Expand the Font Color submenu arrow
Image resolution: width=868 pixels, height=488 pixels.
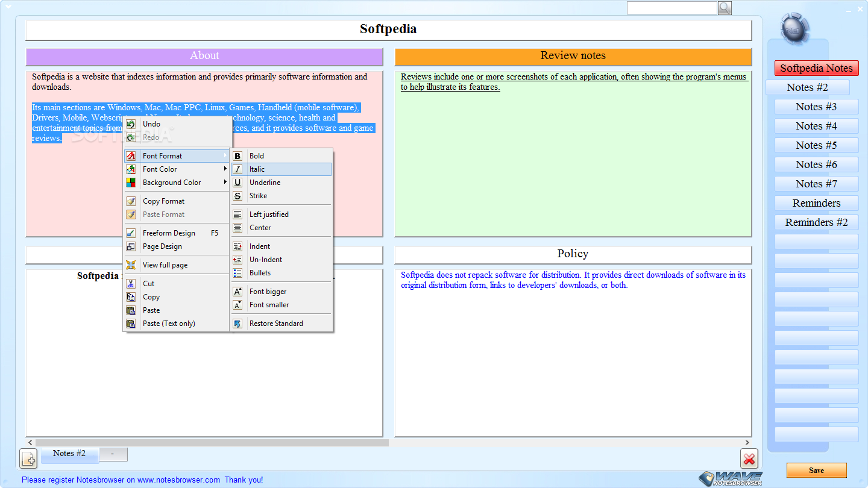pyautogui.click(x=225, y=169)
